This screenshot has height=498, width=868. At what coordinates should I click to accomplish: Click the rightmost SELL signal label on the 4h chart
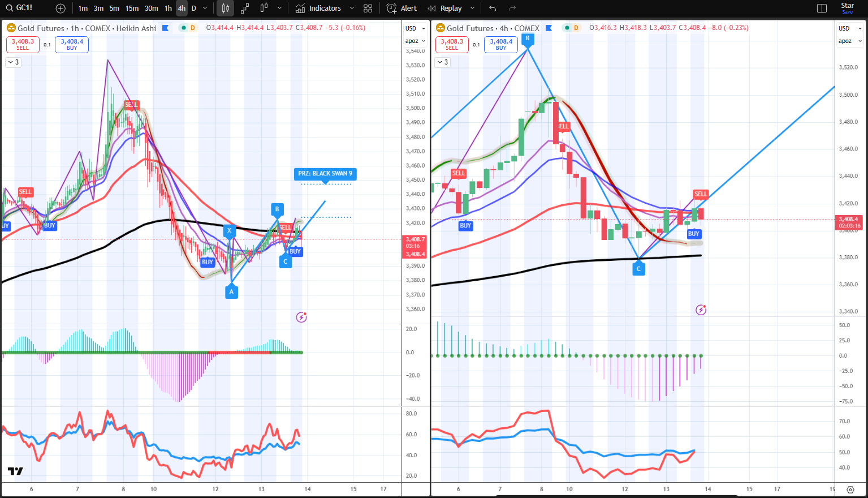point(701,194)
